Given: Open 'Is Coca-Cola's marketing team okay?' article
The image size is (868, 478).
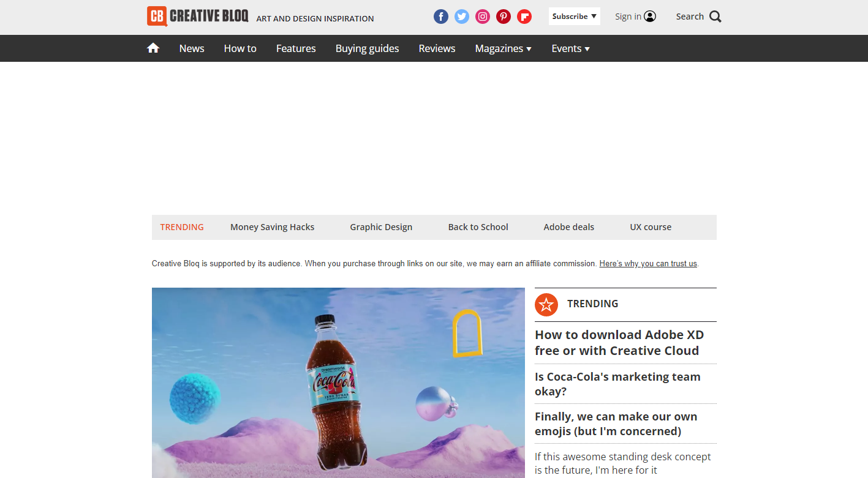Looking at the screenshot, I should 617,384.
